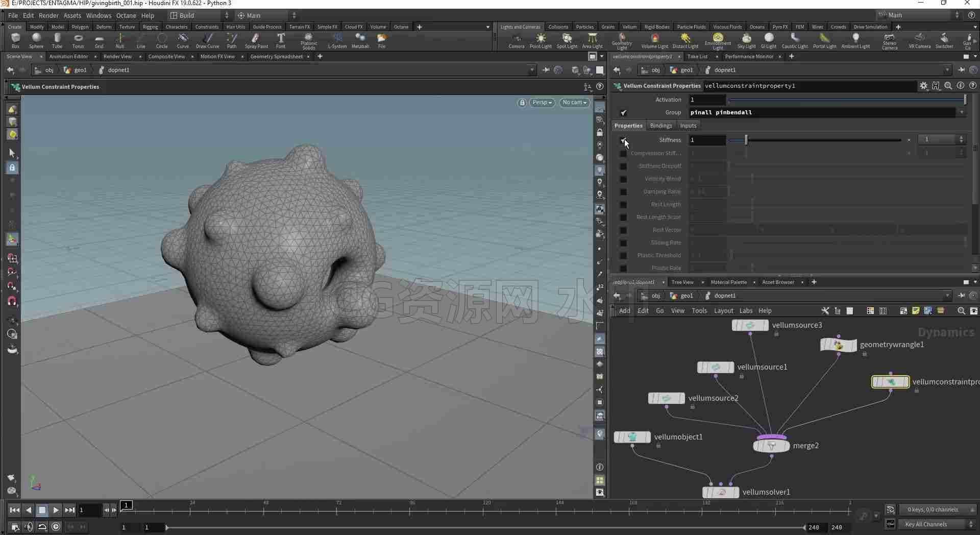Screen dimensions: 980x535
Task: Open the Windows menu
Action: [99, 15]
